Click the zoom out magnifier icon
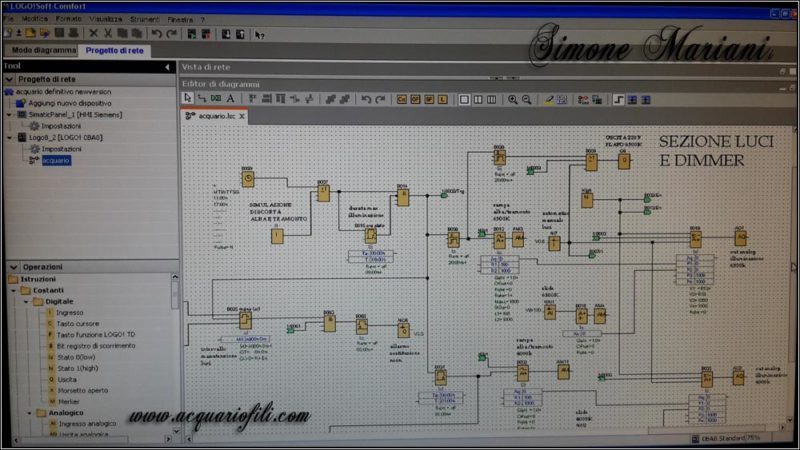Screen dimensions: 800x450 click(x=526, y=99)
